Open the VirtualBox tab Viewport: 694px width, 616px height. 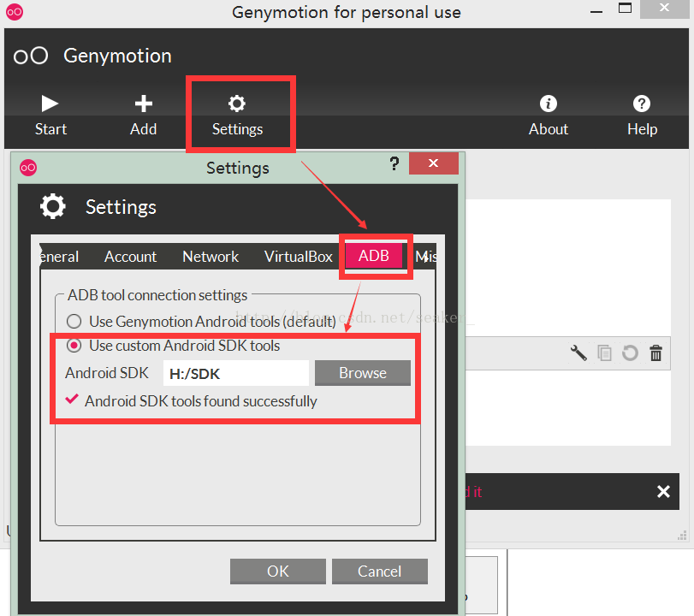[x=299, y=257]
